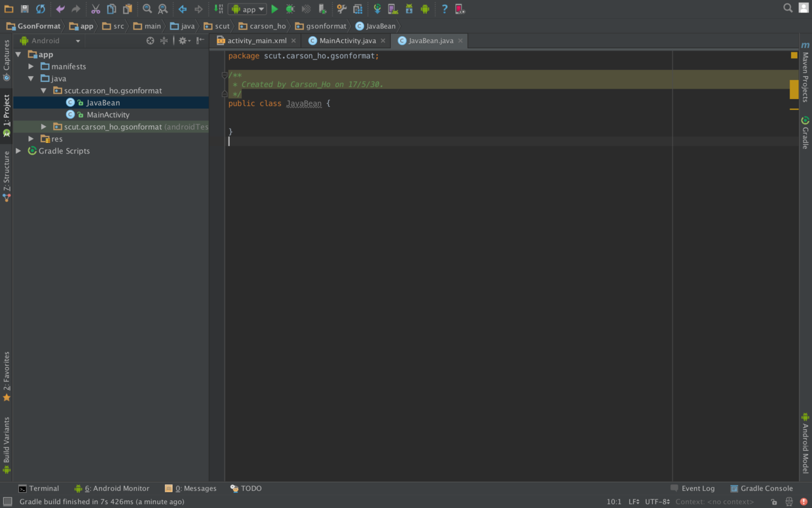Open the Event Log panel

tap(692, 488)
